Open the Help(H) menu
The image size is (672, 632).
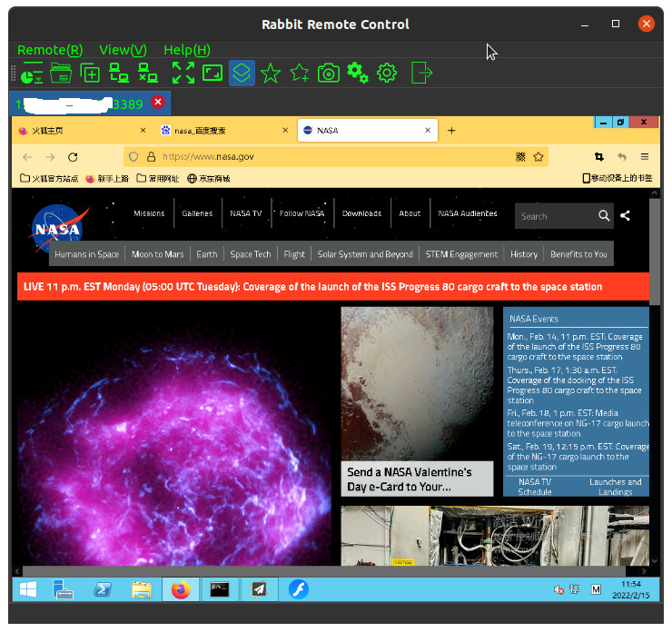(x=187, y=50)
